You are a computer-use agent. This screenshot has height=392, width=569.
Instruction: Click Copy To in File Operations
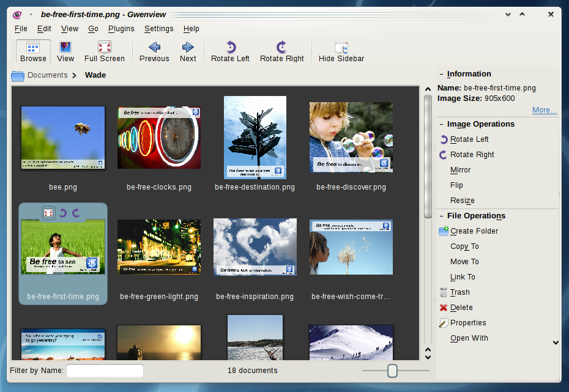464,246
